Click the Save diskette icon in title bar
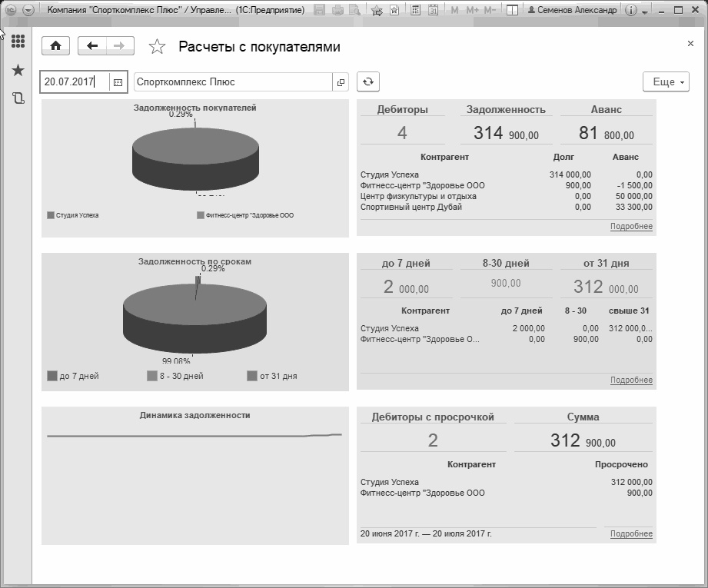708x588 pixels. (x=319, y=10)
